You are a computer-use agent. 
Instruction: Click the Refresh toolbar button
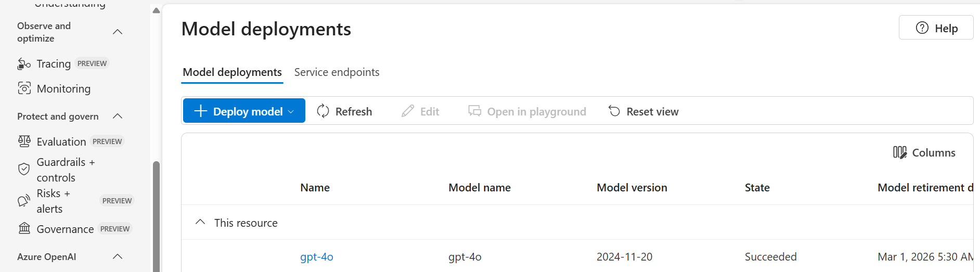pos(344,111)
